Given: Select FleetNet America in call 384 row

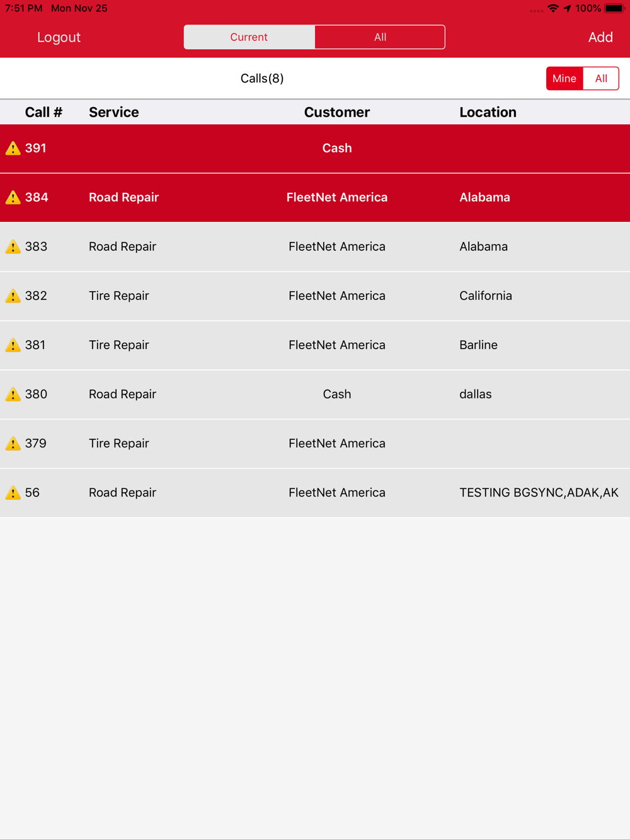Looking at the screenshot, I should point(337,197).
